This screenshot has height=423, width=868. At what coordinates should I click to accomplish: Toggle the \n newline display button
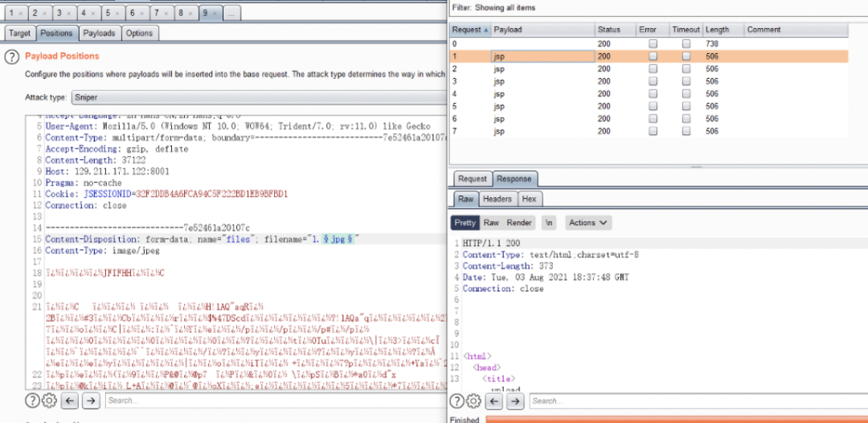[x=549, y=223]
